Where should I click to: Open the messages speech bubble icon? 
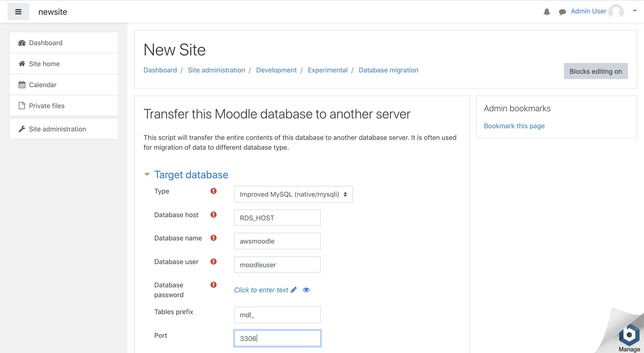pyautogui.click(x=562, y=12)
